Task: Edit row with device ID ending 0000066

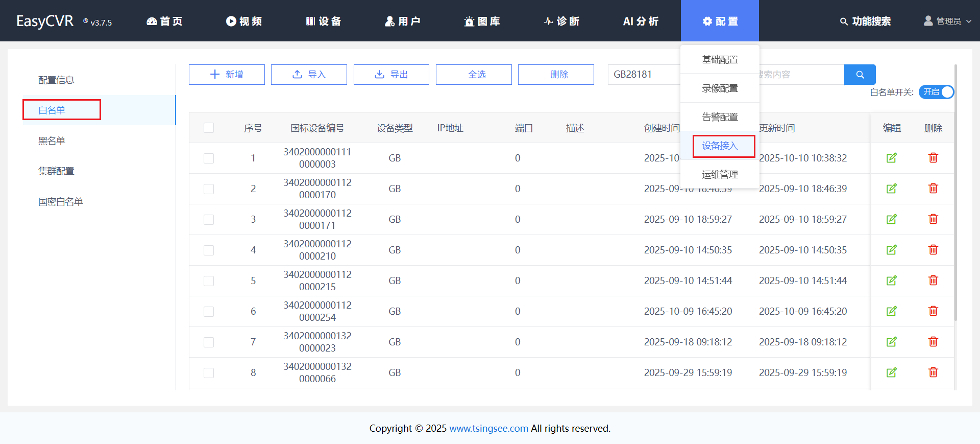Action: [892, 372]
